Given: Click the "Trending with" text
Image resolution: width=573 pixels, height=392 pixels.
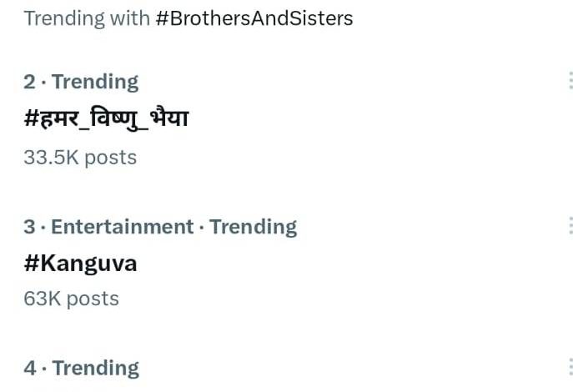Looking at the screenshot, I should (x=87, y=18).
